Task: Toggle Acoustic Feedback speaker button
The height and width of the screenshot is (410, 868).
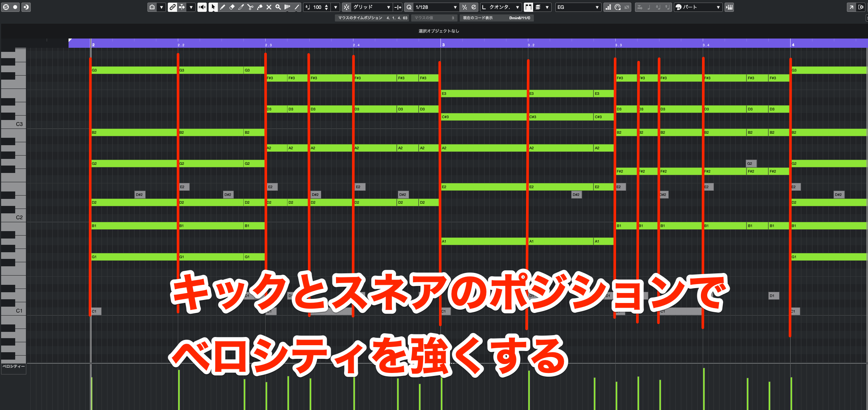Action: (202, 7)
